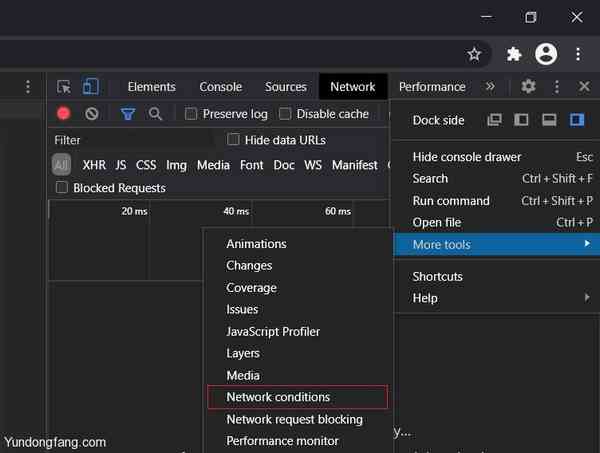Select the All filter type
This screenshot has width=600, height=453.
[61, 165]
